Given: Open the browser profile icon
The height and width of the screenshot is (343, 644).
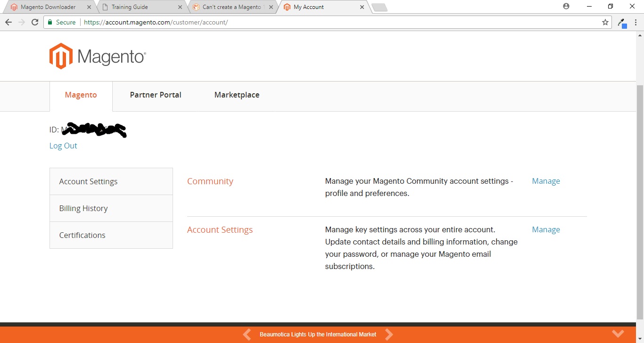Looking at the screenshot, I should point(565,6).
